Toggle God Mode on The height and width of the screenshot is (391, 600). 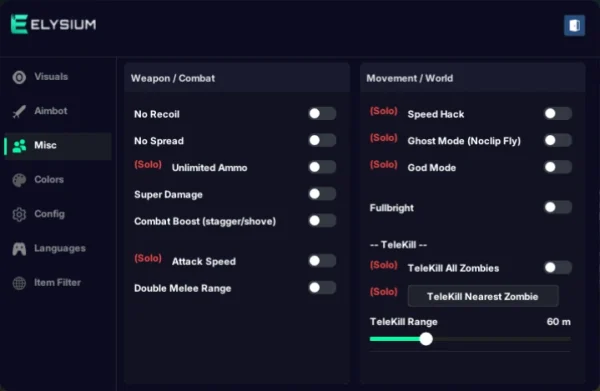tap(558, 167)
